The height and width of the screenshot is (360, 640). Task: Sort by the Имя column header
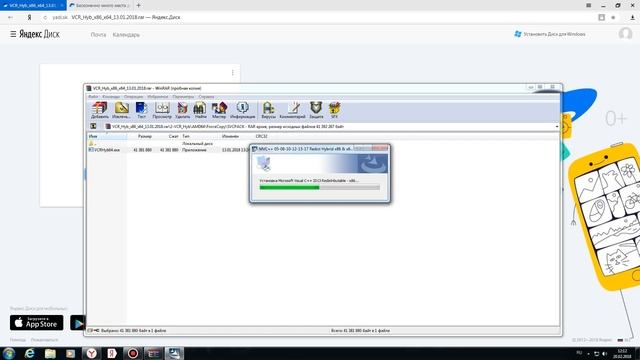tap(107, 136)
